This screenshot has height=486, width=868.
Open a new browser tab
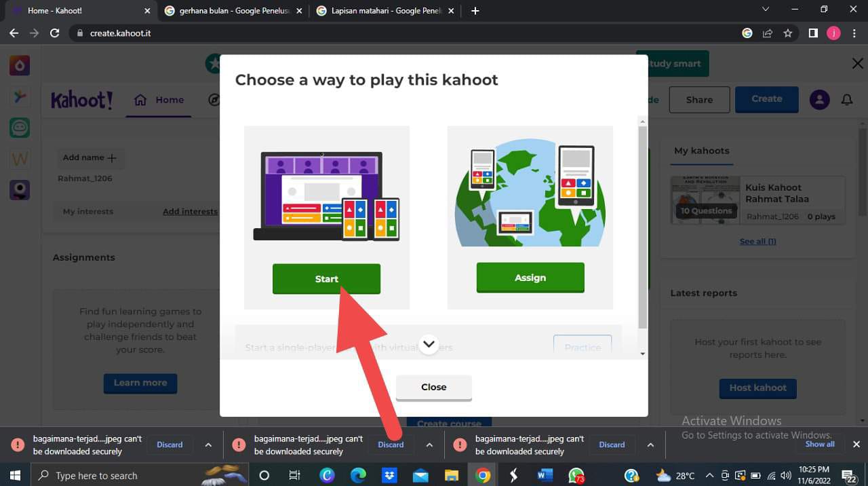click(475, 11)
